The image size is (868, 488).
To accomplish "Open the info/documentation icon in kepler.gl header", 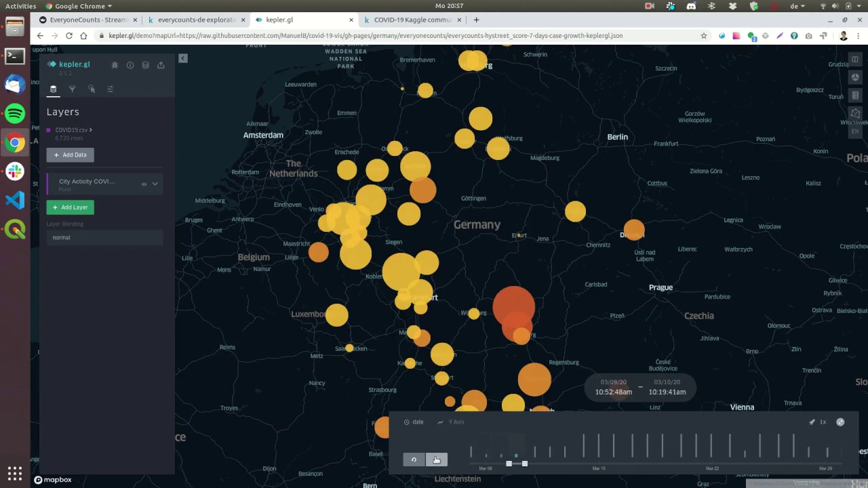I will (x=130, y=65).
